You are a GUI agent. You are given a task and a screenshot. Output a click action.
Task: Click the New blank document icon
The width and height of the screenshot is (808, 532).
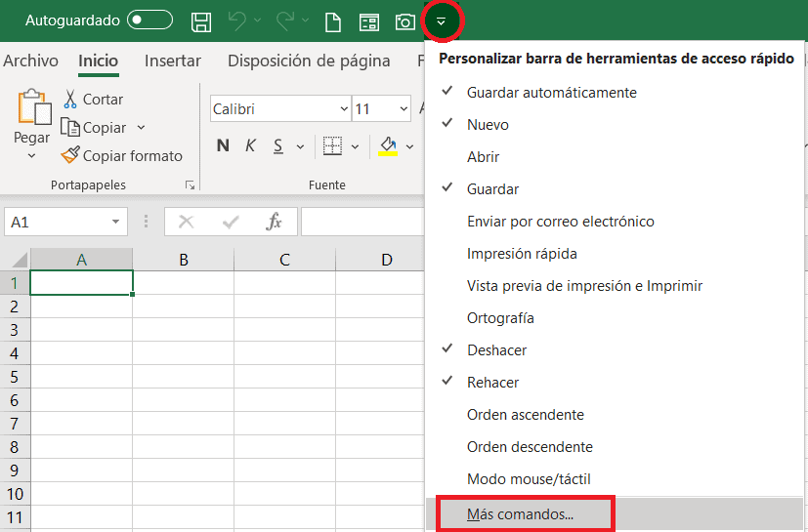333,22
